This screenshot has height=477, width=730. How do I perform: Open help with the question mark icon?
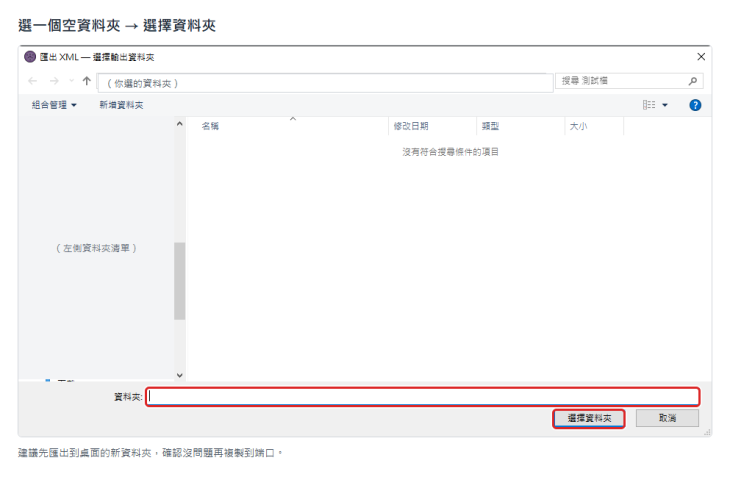pyautogui.click(x=695, y=105)
